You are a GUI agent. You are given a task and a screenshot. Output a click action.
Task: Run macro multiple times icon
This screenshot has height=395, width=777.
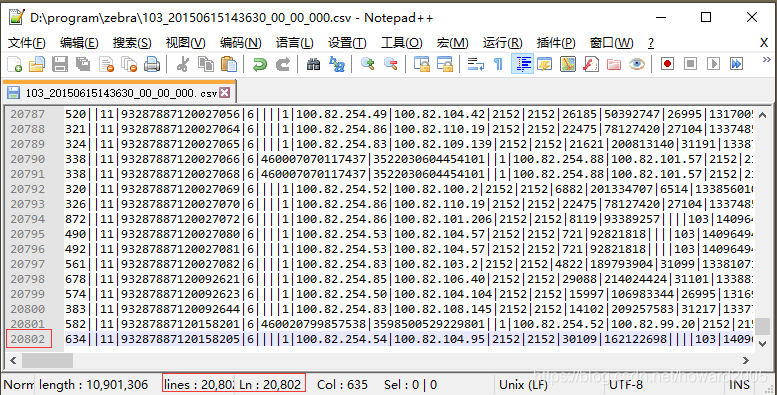[x=736, y=64]
